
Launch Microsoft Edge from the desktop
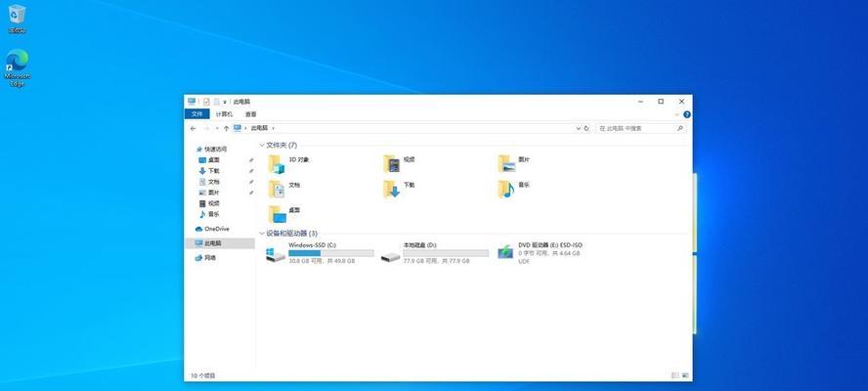click(x=18, y=67)
